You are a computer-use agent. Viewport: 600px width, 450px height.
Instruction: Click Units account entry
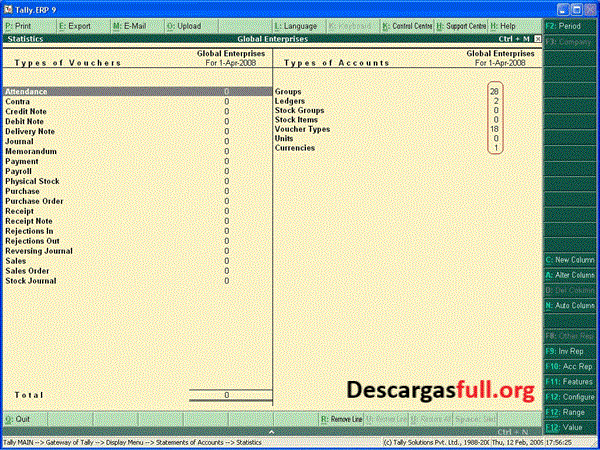[284, 139]
